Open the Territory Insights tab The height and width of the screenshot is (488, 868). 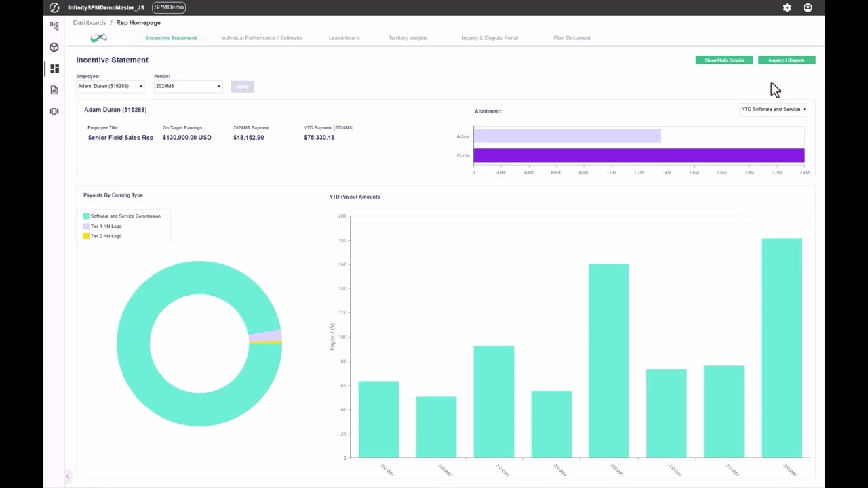[x=408, y=38]
